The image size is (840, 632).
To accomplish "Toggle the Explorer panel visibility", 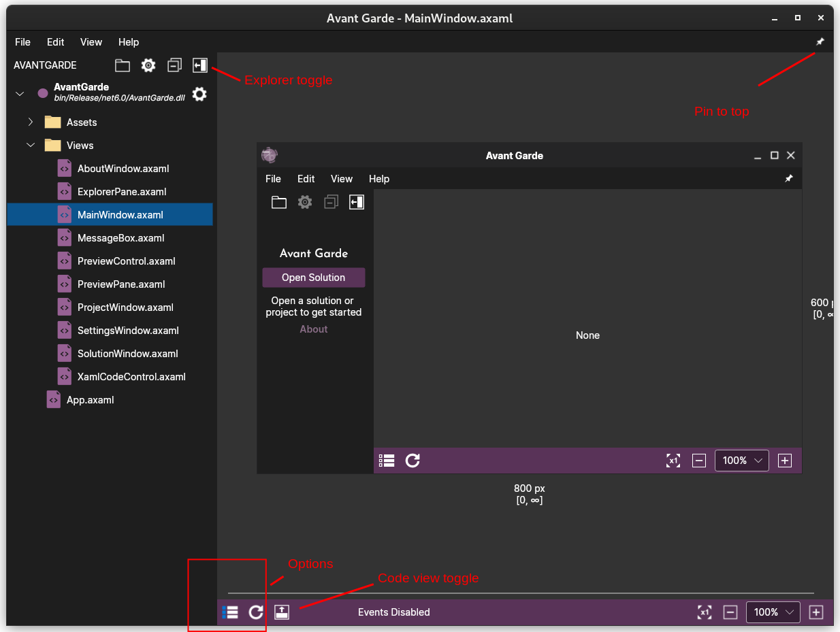I will point(200,65).
